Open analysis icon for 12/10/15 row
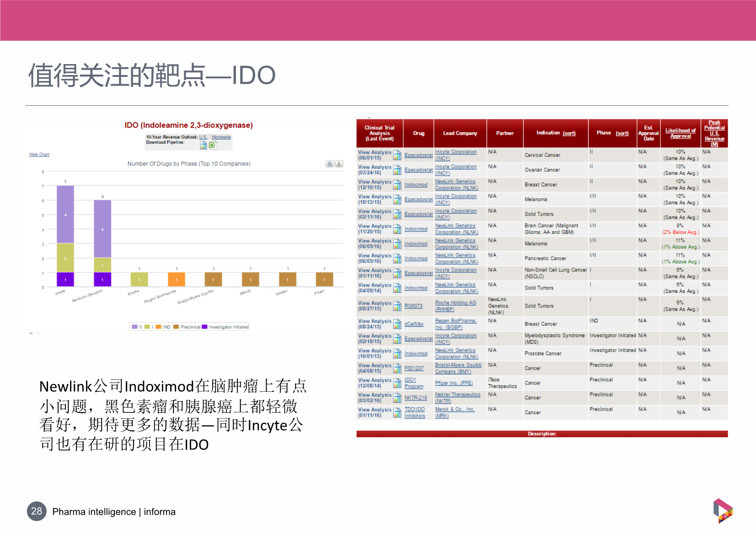756x535 pixels. 397,185
